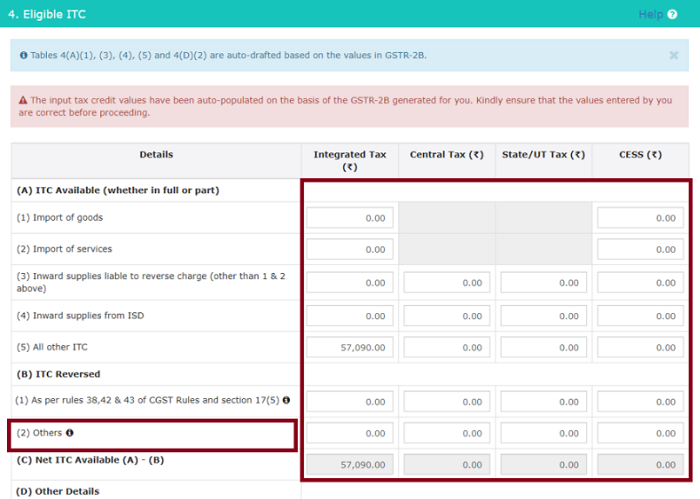
Task: Click info icon beside Others row
Action: [70, 433]
